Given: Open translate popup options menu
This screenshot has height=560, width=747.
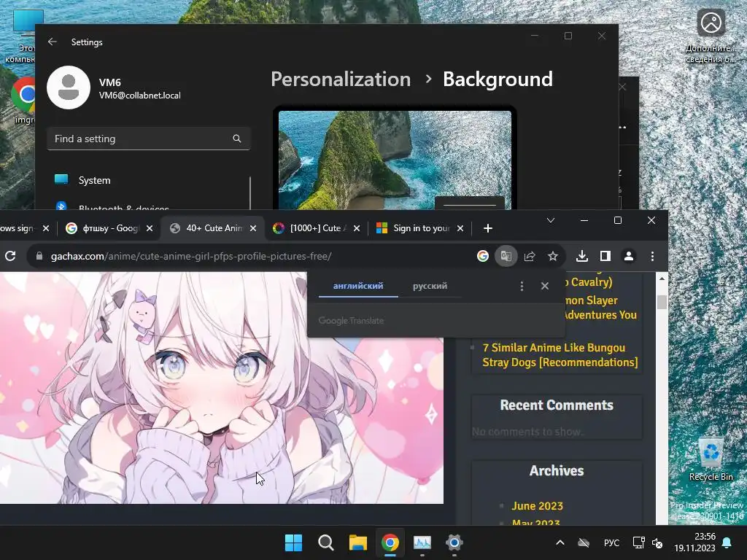Looking at the screenshot, I should pyautogui.click(x=522, y=286).
